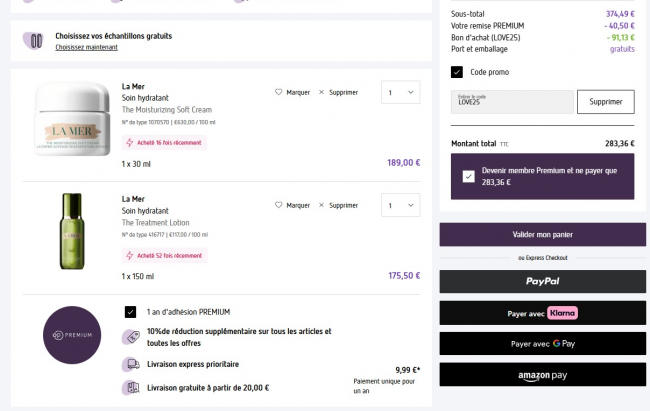
Task: Click the free samples icon
Action: tap(36, 41)
